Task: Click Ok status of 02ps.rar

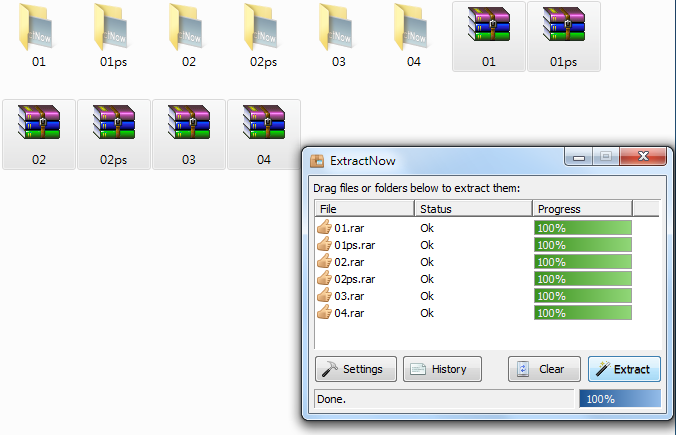Action: [x=427, y=279]
